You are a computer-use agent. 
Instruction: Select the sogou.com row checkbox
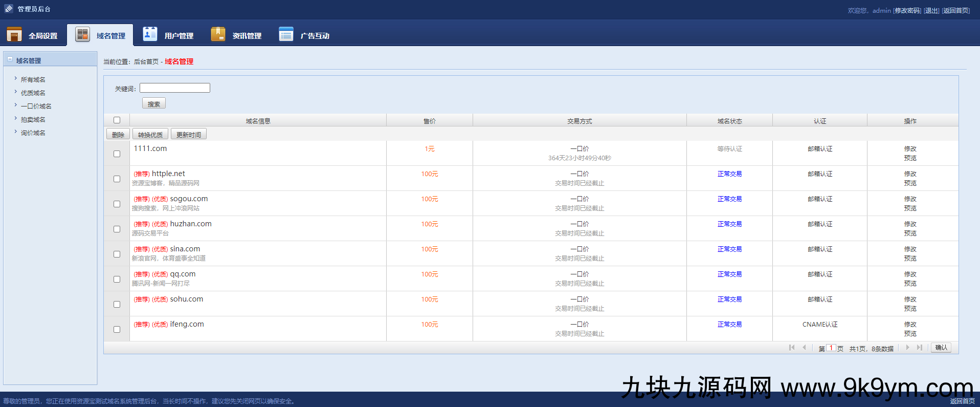[x=117, y=204]
